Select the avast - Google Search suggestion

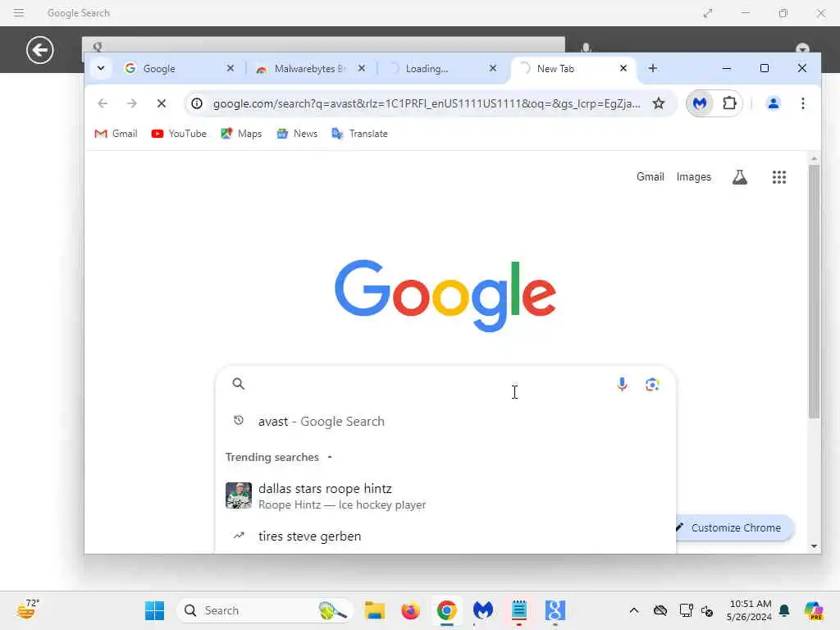point(445,422)
